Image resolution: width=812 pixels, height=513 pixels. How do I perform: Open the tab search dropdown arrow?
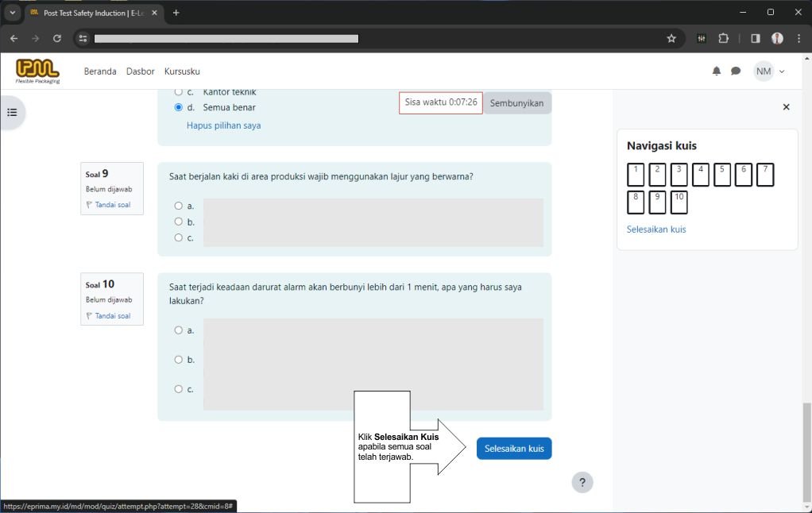pyautogui.click(x=13, y=13)
